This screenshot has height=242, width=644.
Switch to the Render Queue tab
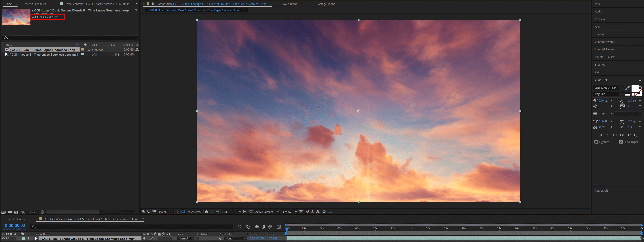pos(17,219)
